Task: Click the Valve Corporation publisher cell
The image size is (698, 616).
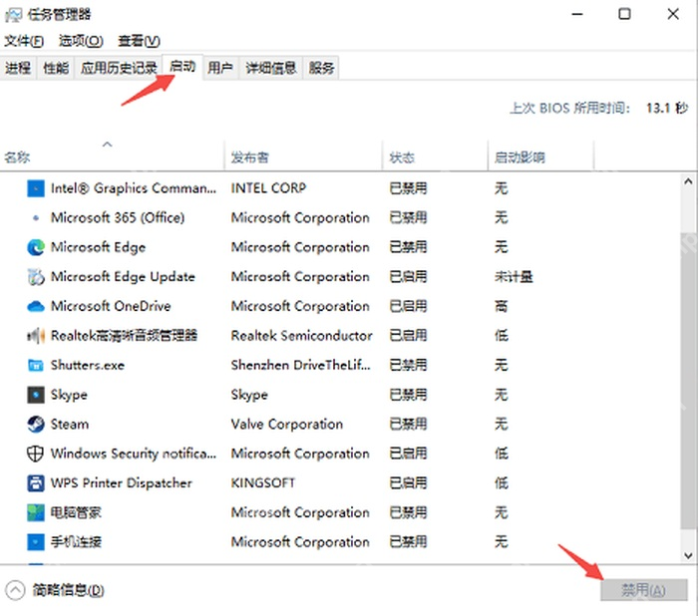Action: (x=287, y=425)
